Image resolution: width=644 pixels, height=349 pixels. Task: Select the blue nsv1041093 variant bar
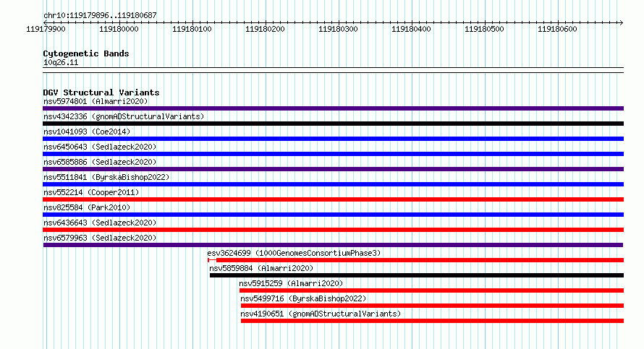point(333,139)
